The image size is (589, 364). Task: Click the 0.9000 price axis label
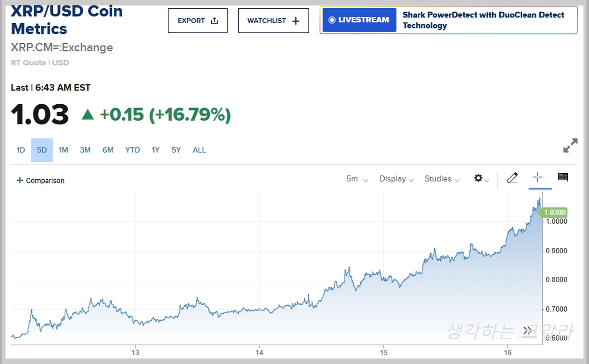(x=556, y=251)
